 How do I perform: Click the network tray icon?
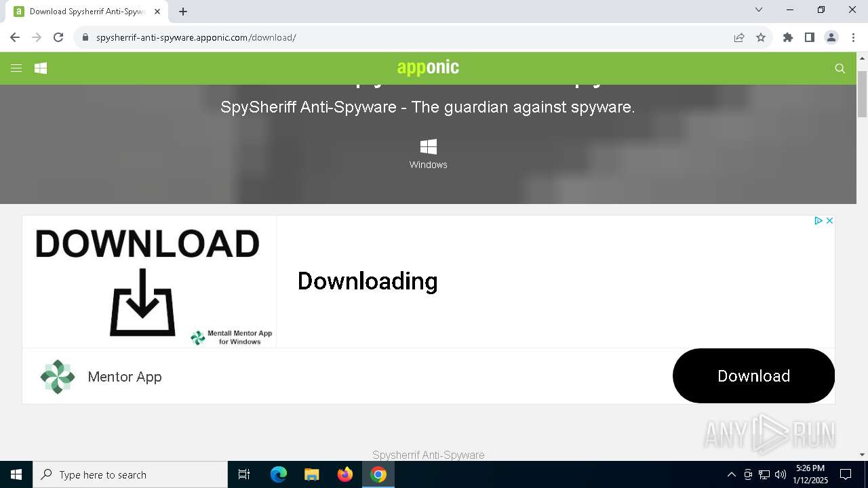(x=764, y=474)
